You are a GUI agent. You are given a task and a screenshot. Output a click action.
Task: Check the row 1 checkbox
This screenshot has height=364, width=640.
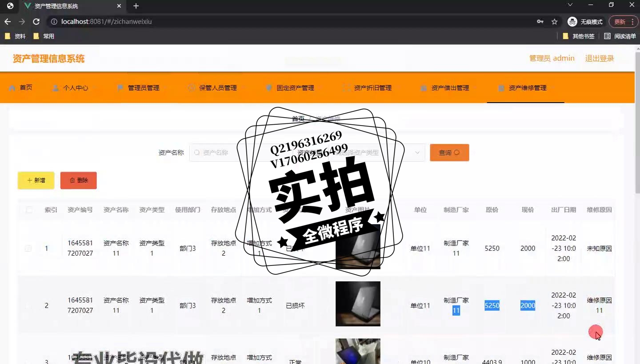28,248
